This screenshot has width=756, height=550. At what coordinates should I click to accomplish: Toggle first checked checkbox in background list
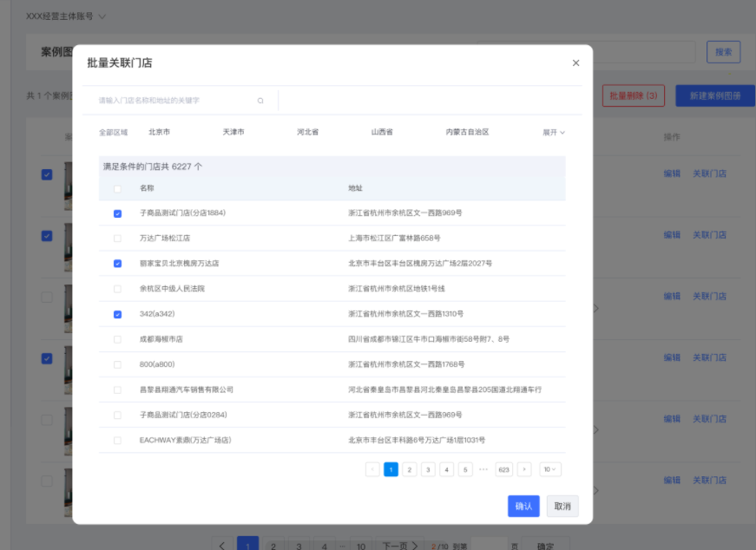coord(47,174)
